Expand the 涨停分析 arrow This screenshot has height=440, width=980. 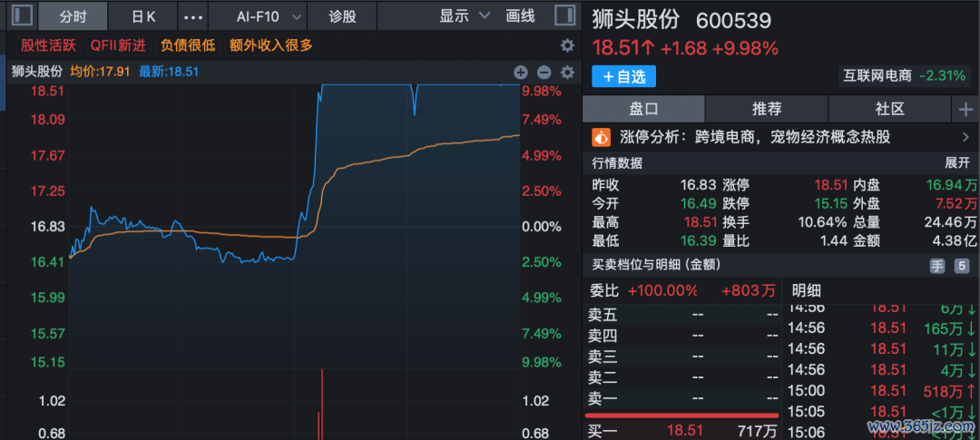click(x=966, y=136)
